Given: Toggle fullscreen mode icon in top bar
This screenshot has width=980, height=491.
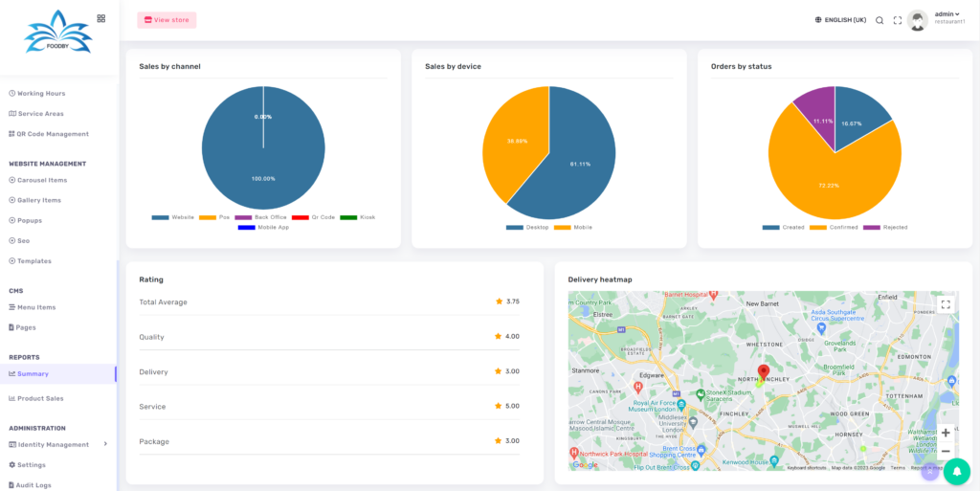Looking at the screenshot, I should point(898,20).
